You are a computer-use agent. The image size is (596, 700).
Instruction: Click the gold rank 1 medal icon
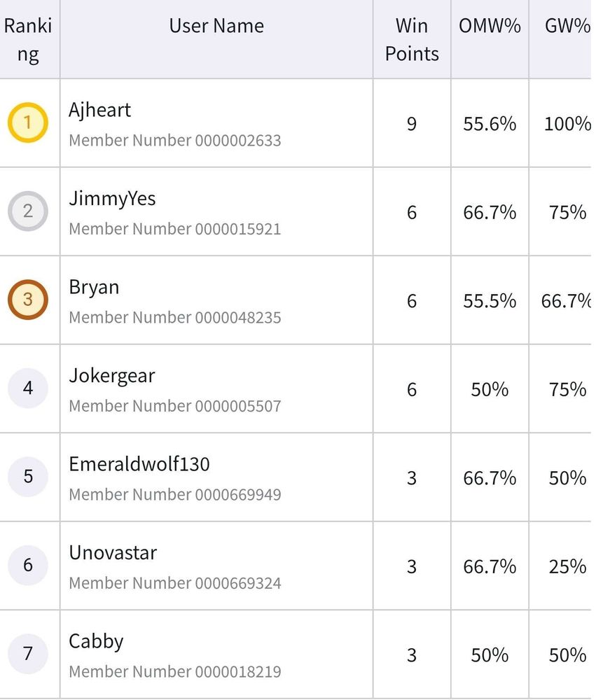tap(28, 123)
